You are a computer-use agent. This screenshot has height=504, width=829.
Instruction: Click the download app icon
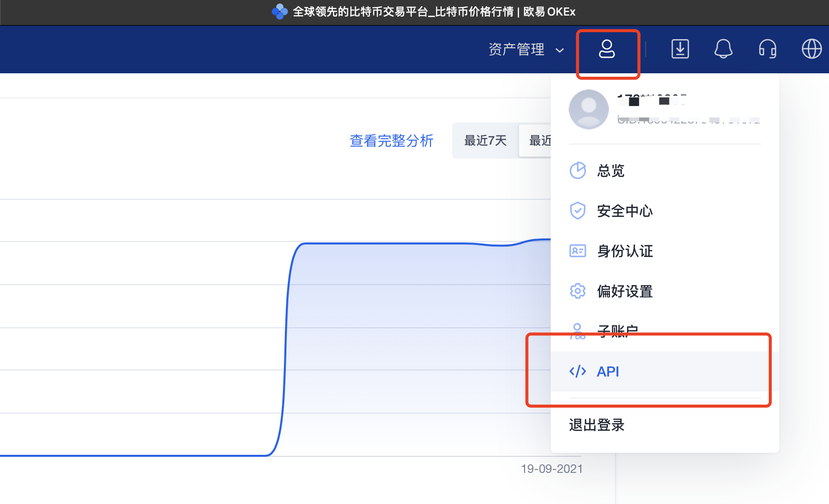coord(680,49)
